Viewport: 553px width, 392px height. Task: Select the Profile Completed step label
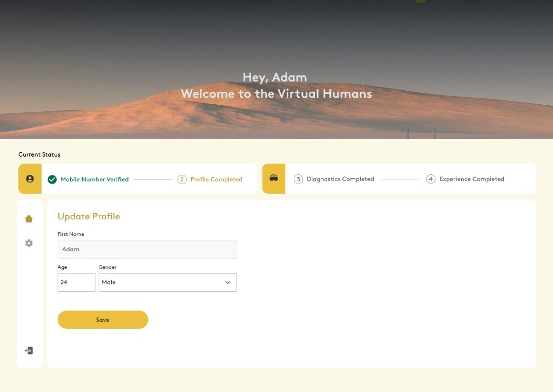216,179
